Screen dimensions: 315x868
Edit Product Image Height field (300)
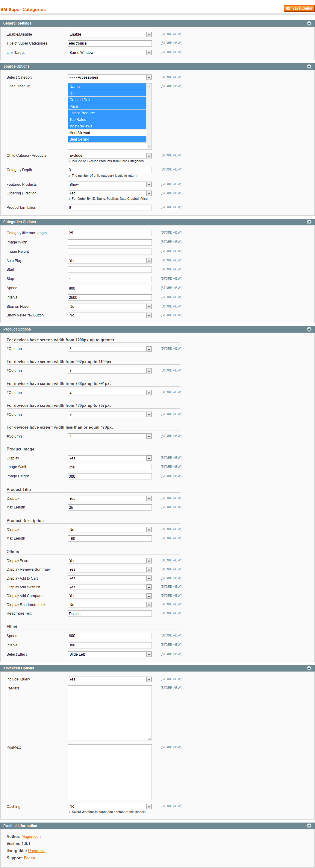click(x=110, y=477)
